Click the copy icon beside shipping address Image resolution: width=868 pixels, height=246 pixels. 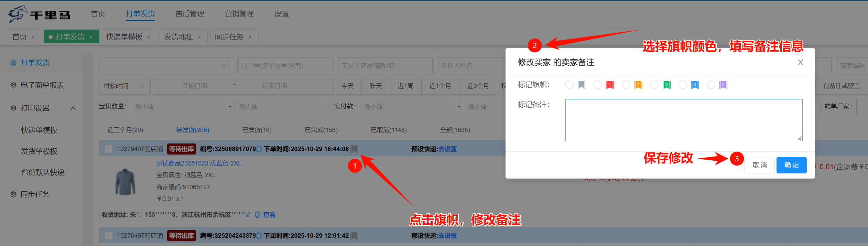[257, 215]
